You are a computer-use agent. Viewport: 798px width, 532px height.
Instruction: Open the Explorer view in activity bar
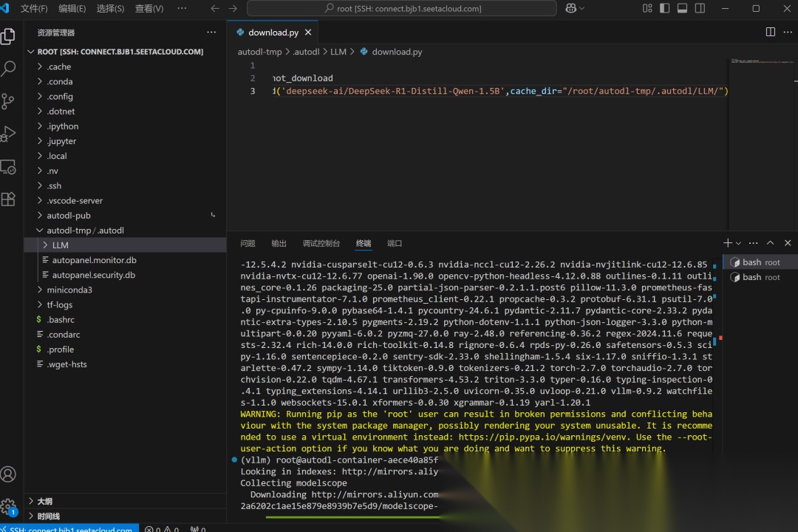coord(8,36)
